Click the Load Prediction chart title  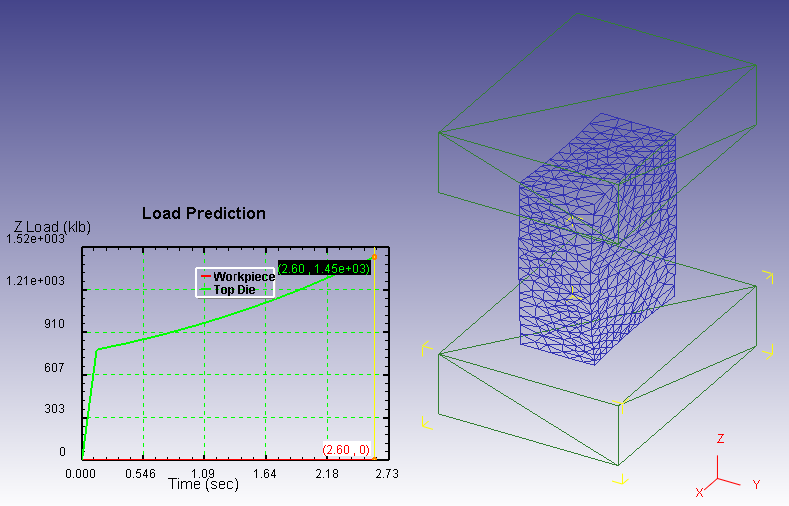204,213
